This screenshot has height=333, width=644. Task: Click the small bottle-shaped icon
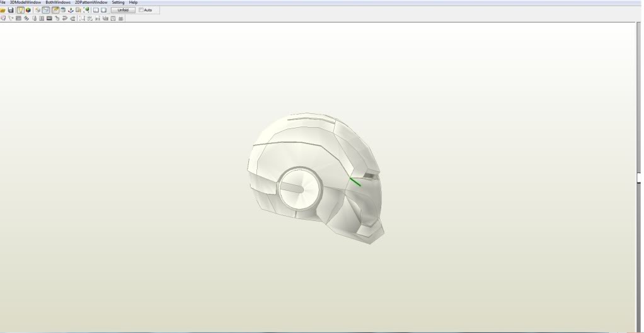35,18
